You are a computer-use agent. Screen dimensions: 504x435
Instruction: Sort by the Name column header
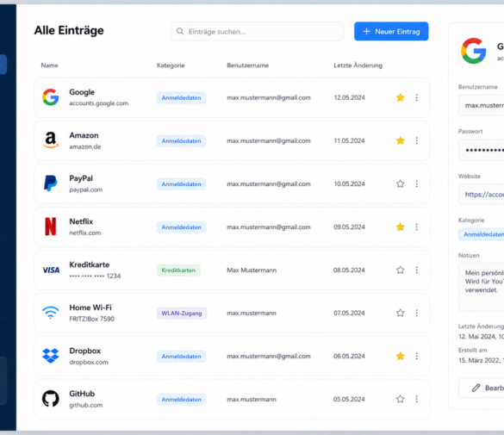coord(49,65)
